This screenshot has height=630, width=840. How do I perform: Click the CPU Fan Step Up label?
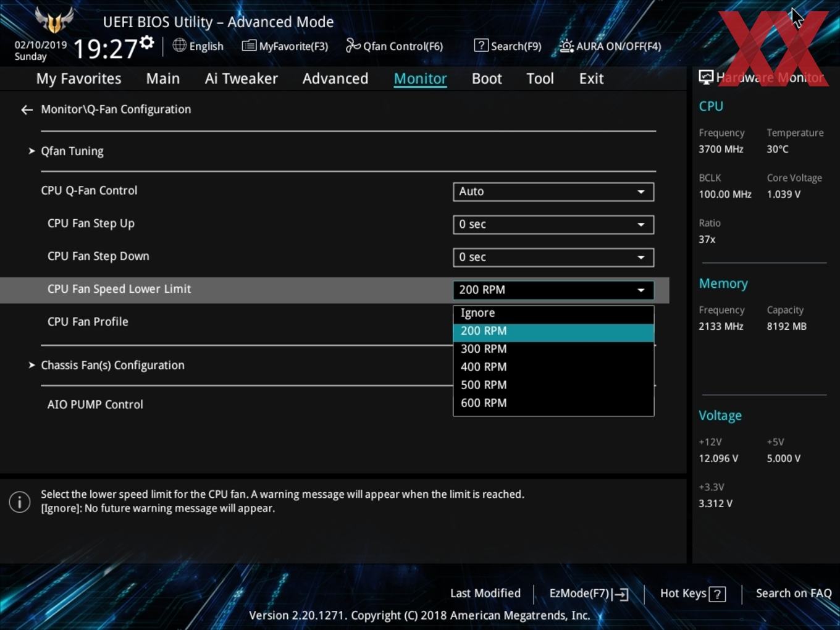91,224
